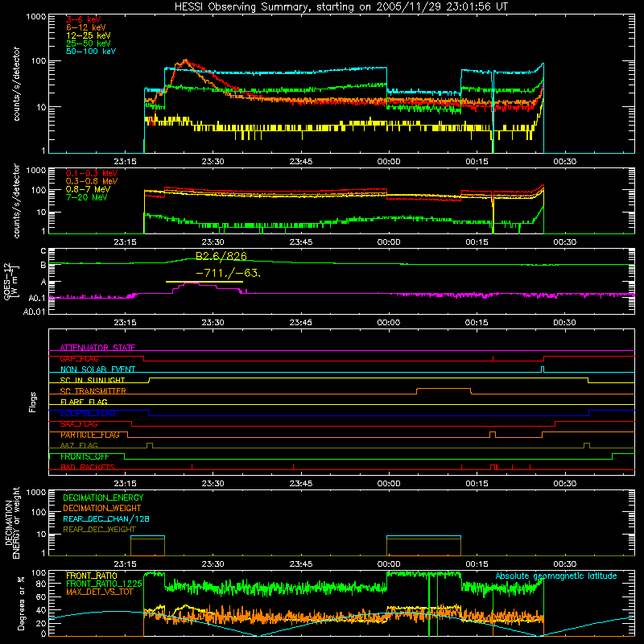Click the REAR_DEC_CHAN/128 legend label
This screenshot has width=644, height=644.
pos(106,518)
